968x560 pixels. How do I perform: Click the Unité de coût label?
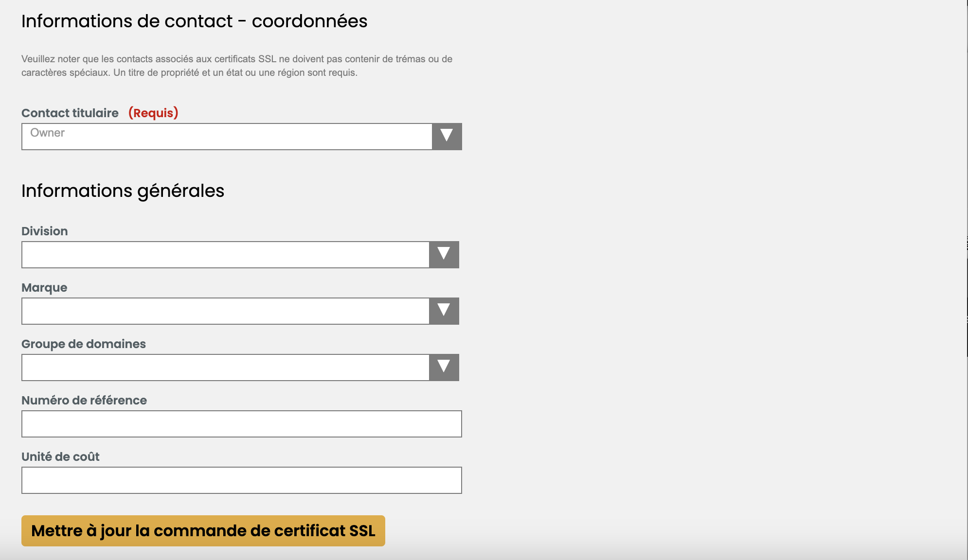tap(60, 456)
